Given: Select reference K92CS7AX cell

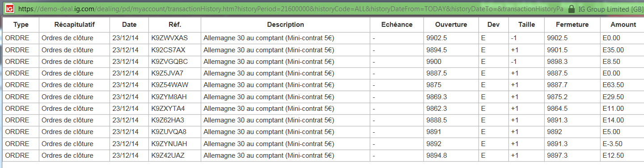Looking at the screenshot, I should pyautogui.click(x=175, y=50).
